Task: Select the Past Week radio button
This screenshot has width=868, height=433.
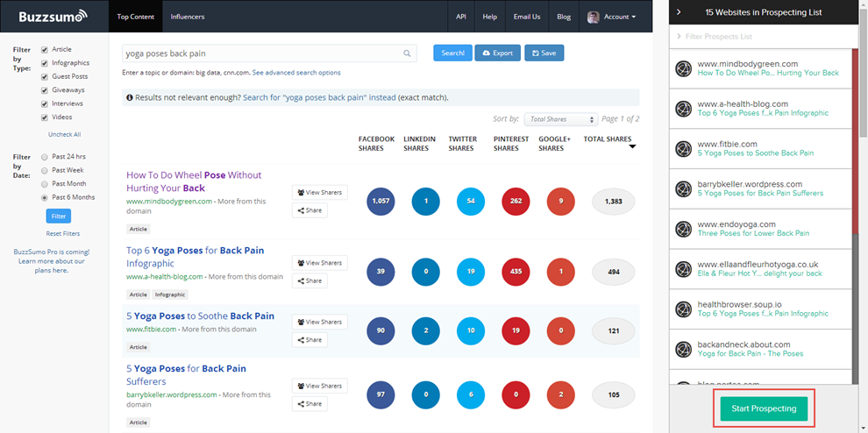Action: pyautogui.click(x=45, y=171)
